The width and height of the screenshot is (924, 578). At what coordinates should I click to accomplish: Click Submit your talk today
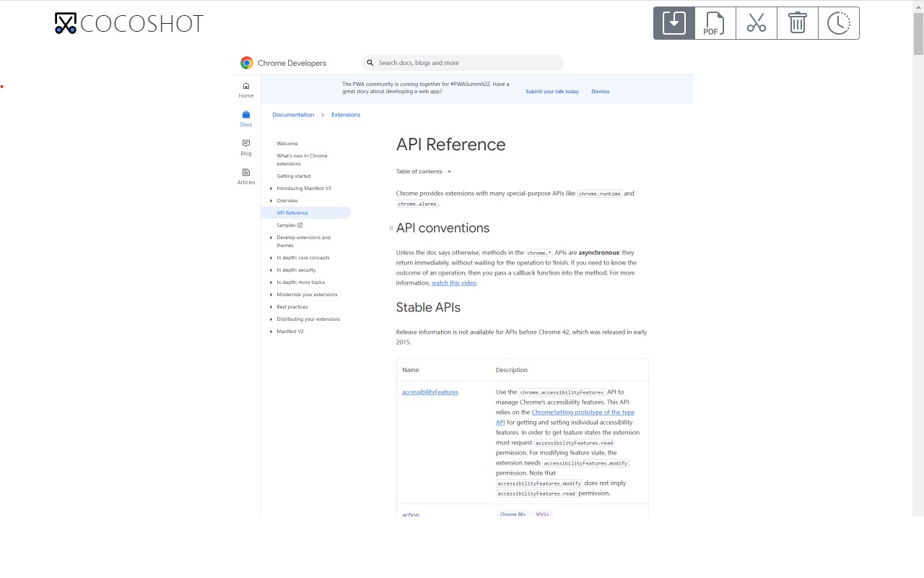click(552, 92)
